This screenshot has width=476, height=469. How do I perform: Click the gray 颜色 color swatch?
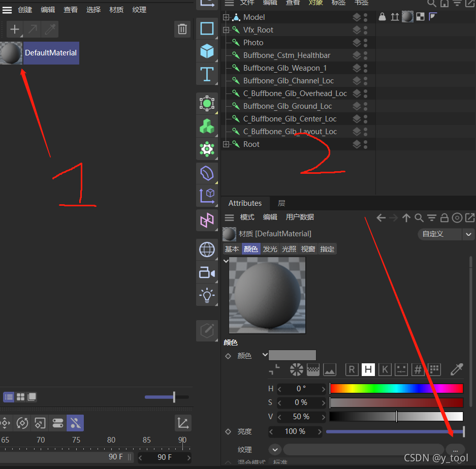292,355
